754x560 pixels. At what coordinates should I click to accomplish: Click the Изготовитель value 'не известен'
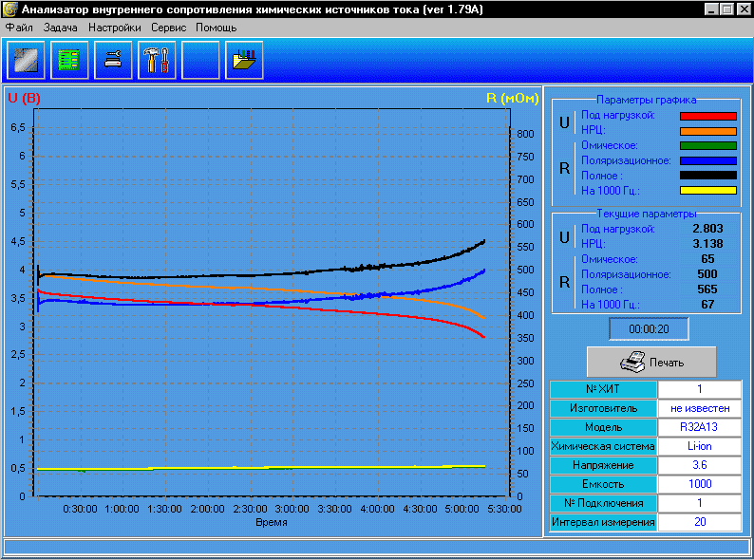pyautogui.click(x=700, y=408)
